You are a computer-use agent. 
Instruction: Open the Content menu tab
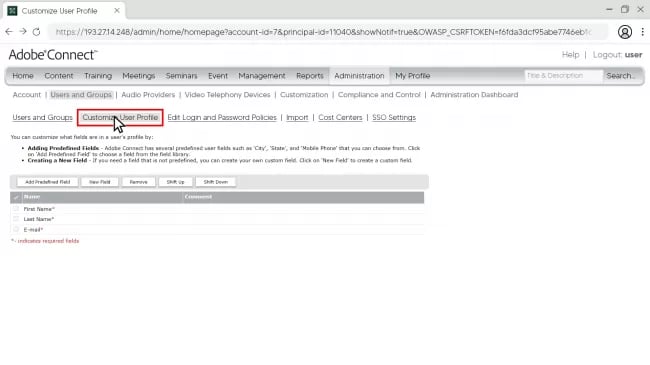point(59,76)
